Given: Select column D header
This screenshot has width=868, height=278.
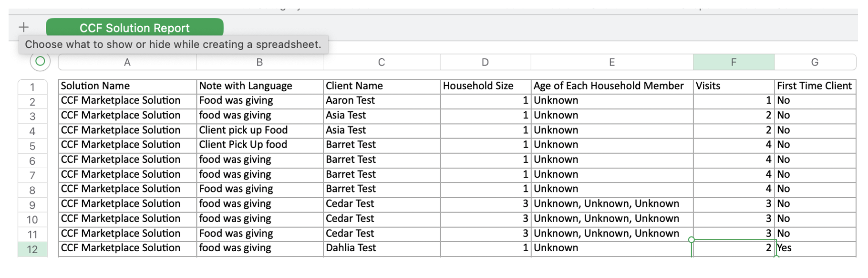Looking at the screenshot, I should click(x=485, y=62).
